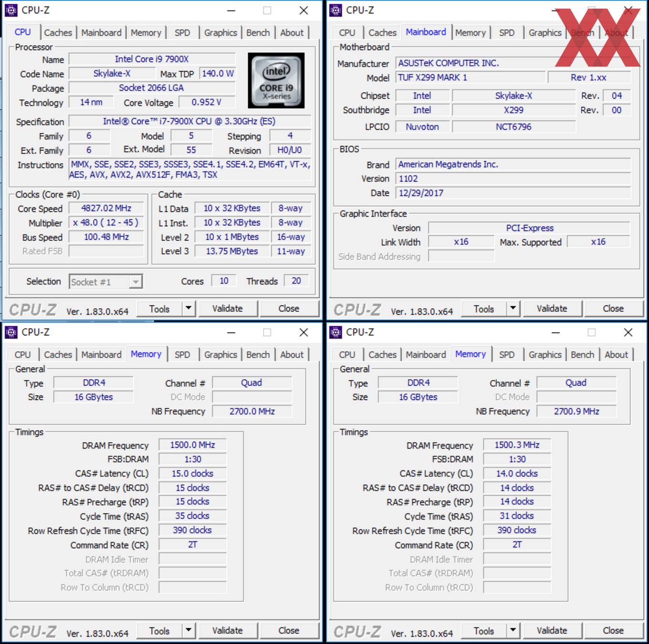Open About tab in top-left CPU window
The width and height of the screenshot is (649, 644).
pos(292,32)
